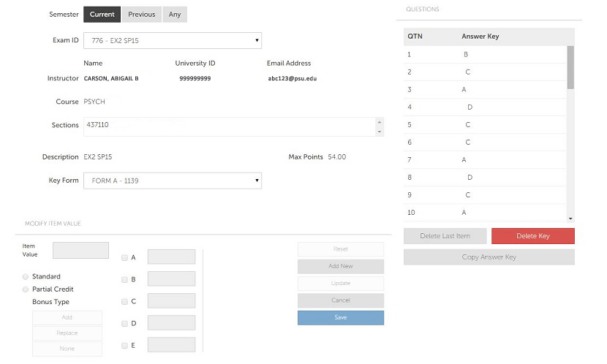
Task: Click the Max Points value 54.00
Action: coord(337,157)
